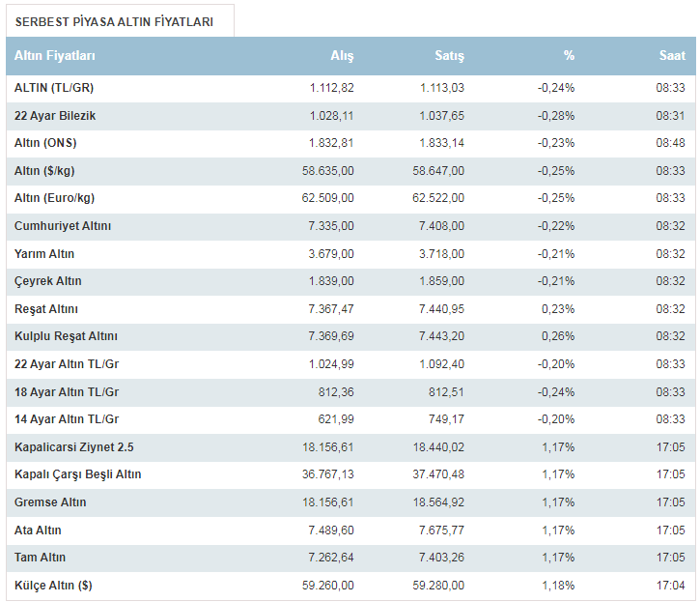
Task: Click the percentage 0,26%
Action: tap(558, 336)
